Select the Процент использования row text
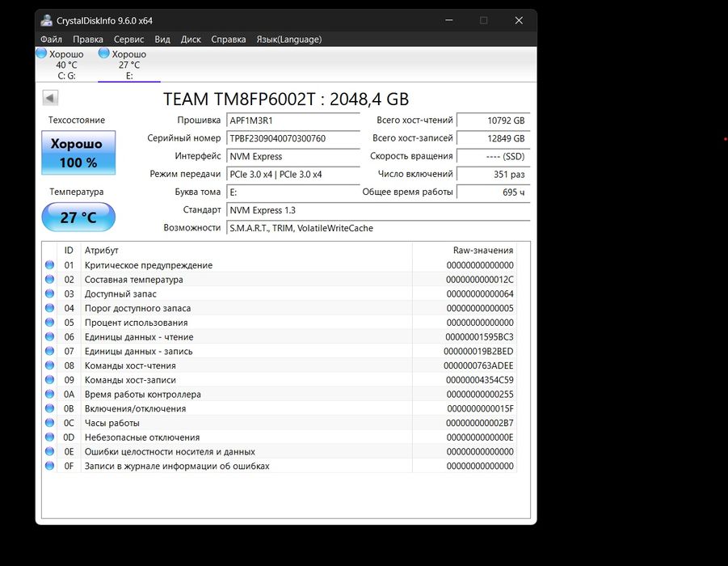This screenshot has width=728, height=566. (136, 323)
